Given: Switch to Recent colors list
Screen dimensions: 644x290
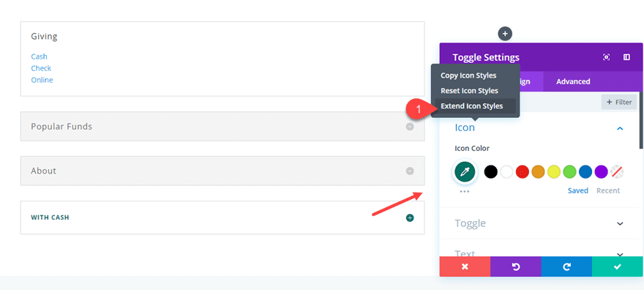Looking at the screenshot, I should 608,190.
